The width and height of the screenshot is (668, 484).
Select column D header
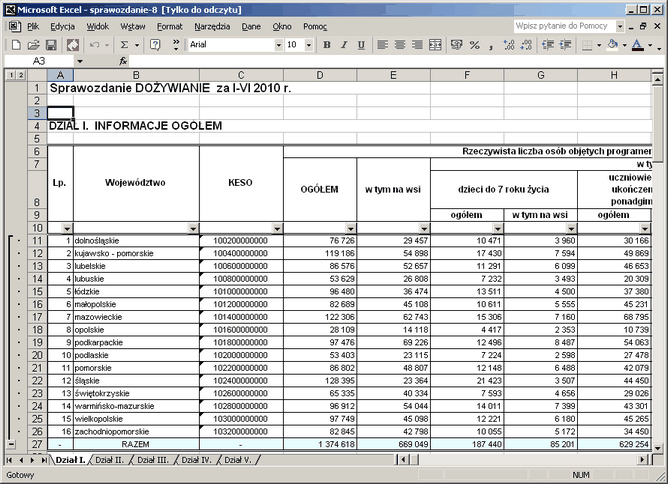[319, 76]
